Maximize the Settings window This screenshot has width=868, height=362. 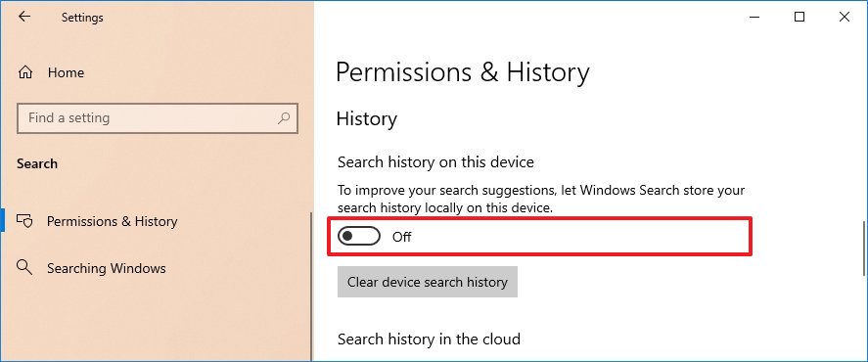[799, 18]
